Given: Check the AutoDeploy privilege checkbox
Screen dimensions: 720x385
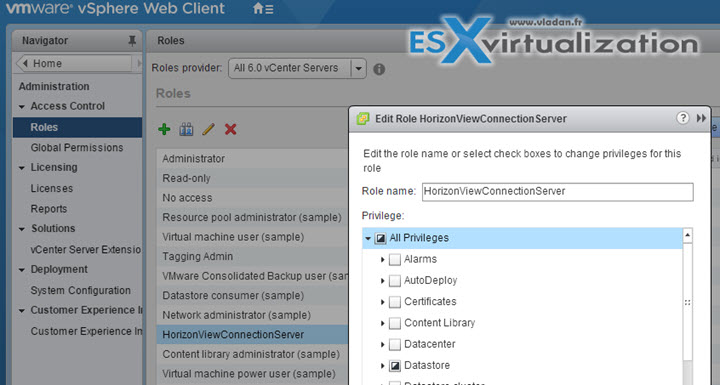Looking at the screenshot, I should coord(395,281).
